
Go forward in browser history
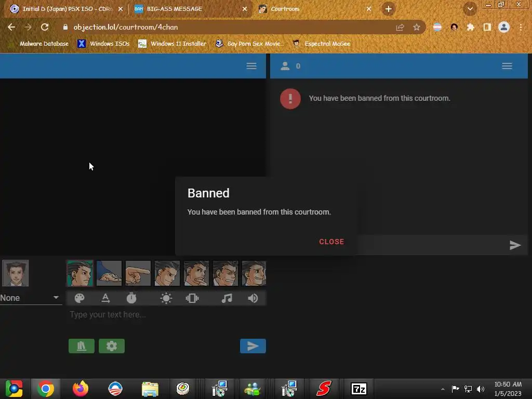coord(28,27)
